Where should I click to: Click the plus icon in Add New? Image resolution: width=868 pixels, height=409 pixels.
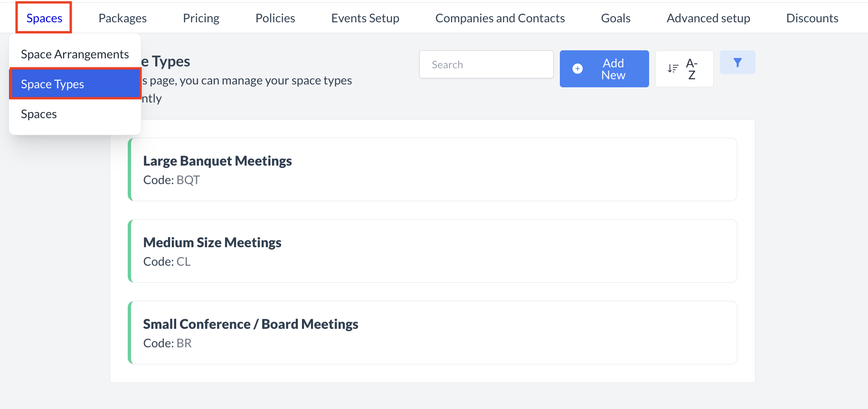577,69
